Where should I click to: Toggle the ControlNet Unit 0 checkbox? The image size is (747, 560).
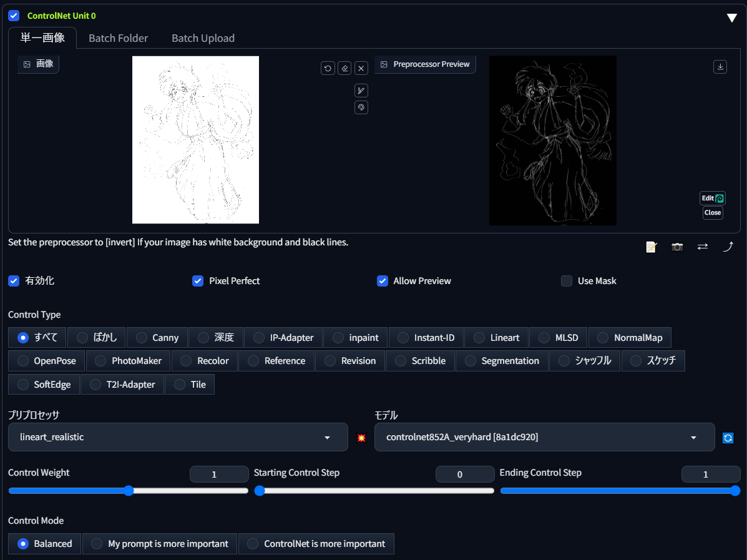pos(14,16)
